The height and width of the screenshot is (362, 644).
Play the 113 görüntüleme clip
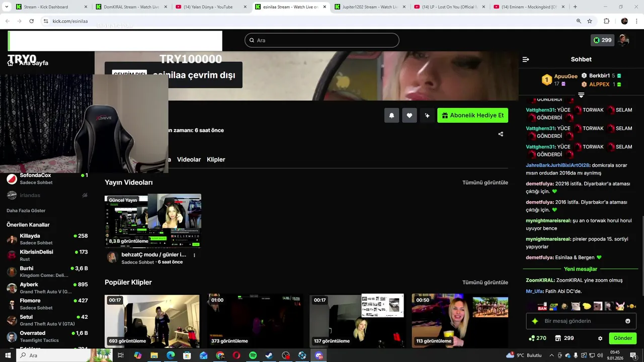(x=460, y=321)
